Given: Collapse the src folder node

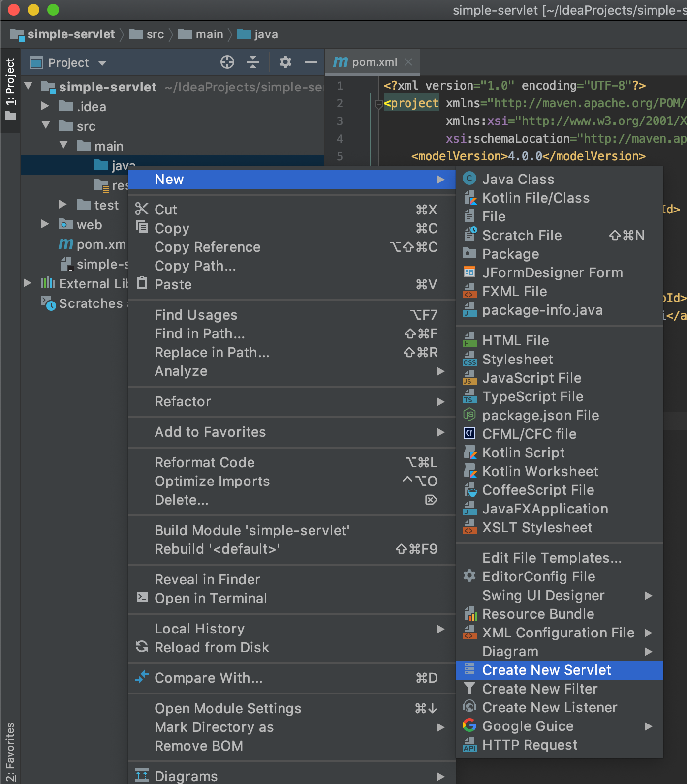Looking at the screenshot, I should [x=46, y=125].
